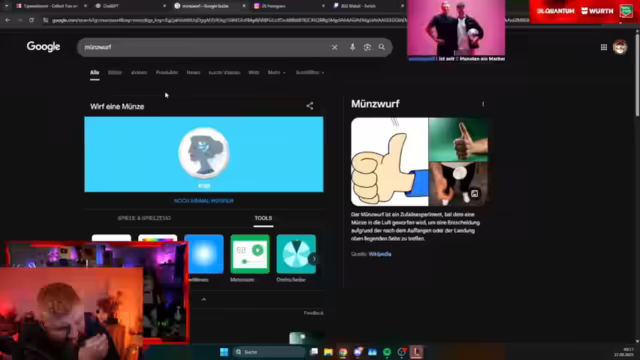Click the Google logo

point(43,47)
